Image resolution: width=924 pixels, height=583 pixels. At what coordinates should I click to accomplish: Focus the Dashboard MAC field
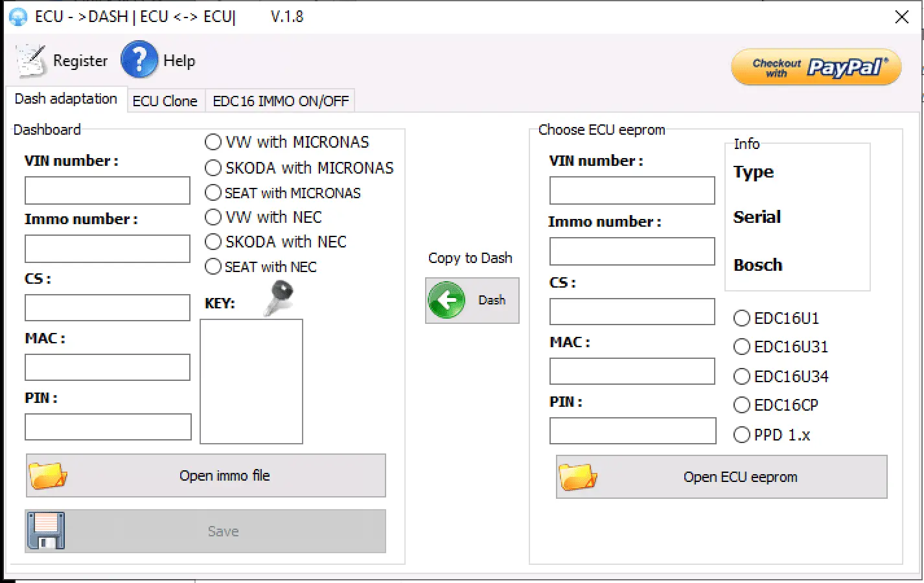click(108, 367)
